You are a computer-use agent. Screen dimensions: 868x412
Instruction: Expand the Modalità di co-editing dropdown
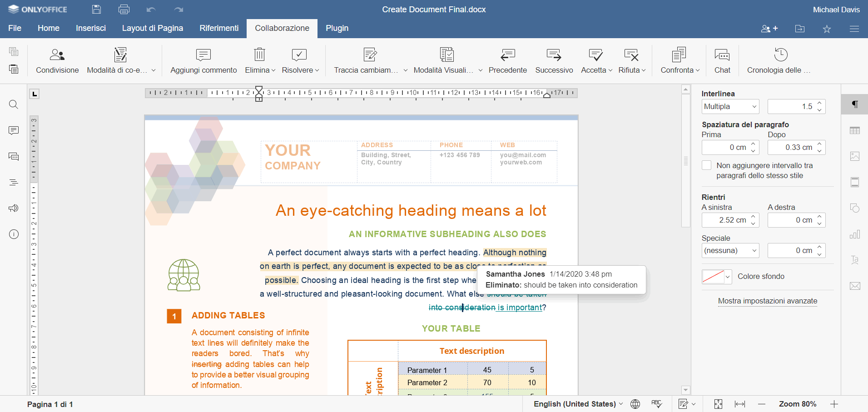pyautogui.click(x=154, y=70)
